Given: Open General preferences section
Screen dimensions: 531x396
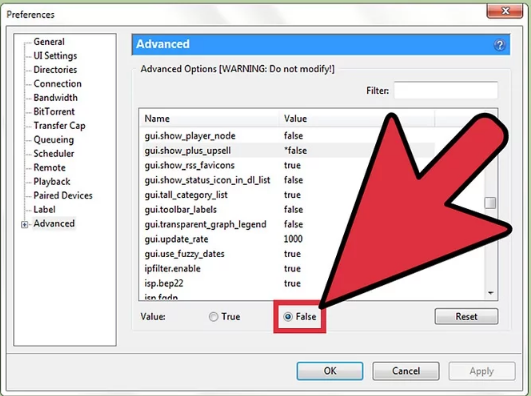Looking at the screenshot, I should click(x=49, y=42).
